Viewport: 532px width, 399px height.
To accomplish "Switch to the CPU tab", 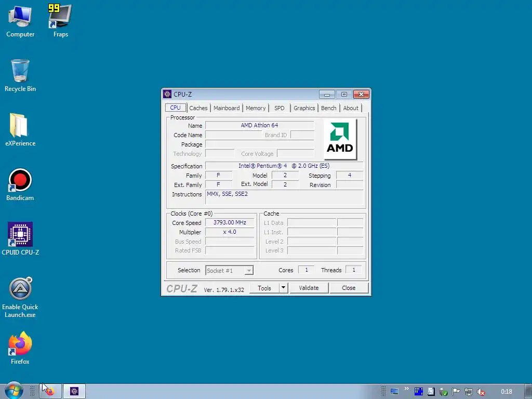I will [176, 108].
